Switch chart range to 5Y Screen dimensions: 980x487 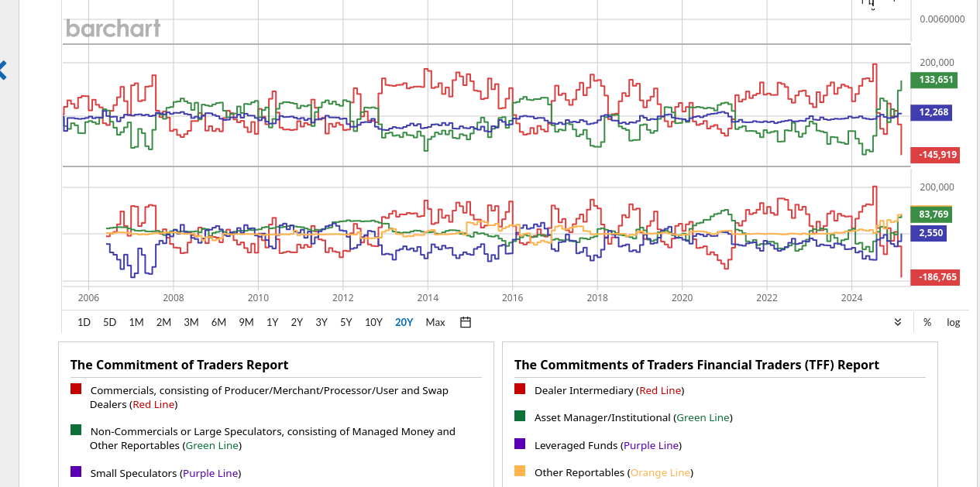pyautogui.click(x=346, y=322)
